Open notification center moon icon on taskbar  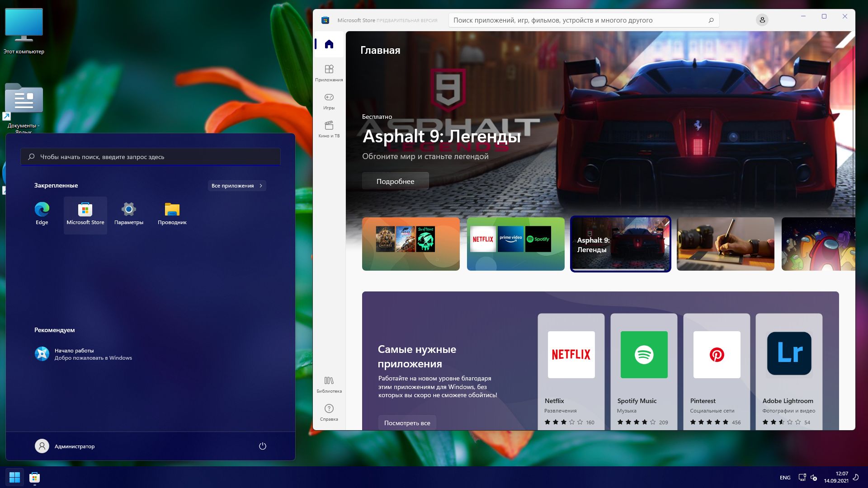coord(856,477)
